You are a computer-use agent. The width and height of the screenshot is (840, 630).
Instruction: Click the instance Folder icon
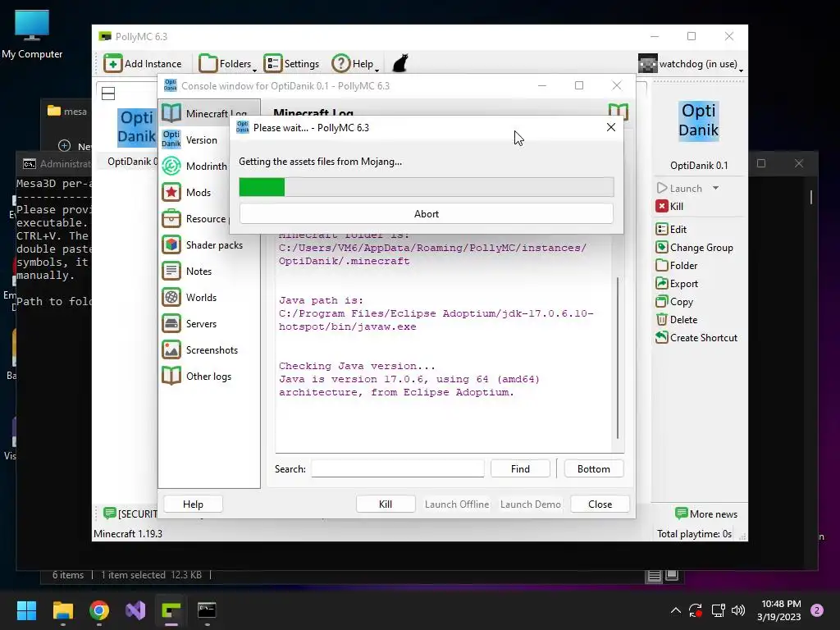(x=662, y=265)
